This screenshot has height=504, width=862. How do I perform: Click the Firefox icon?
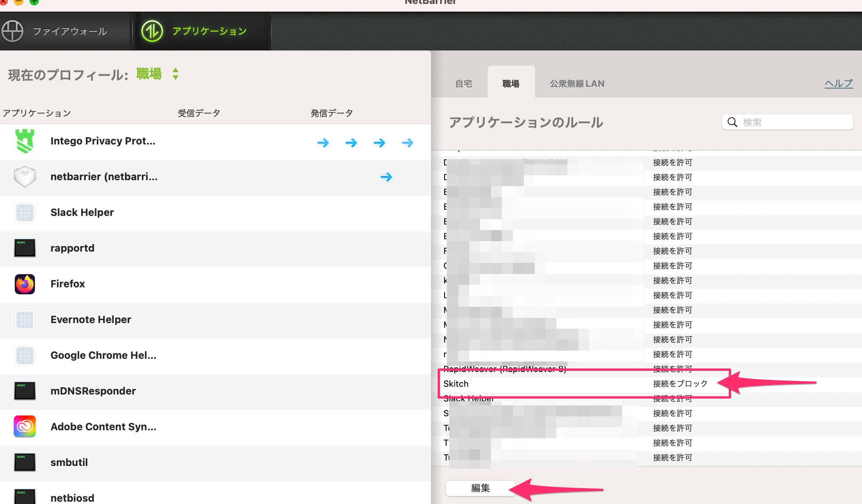point(25,284)
